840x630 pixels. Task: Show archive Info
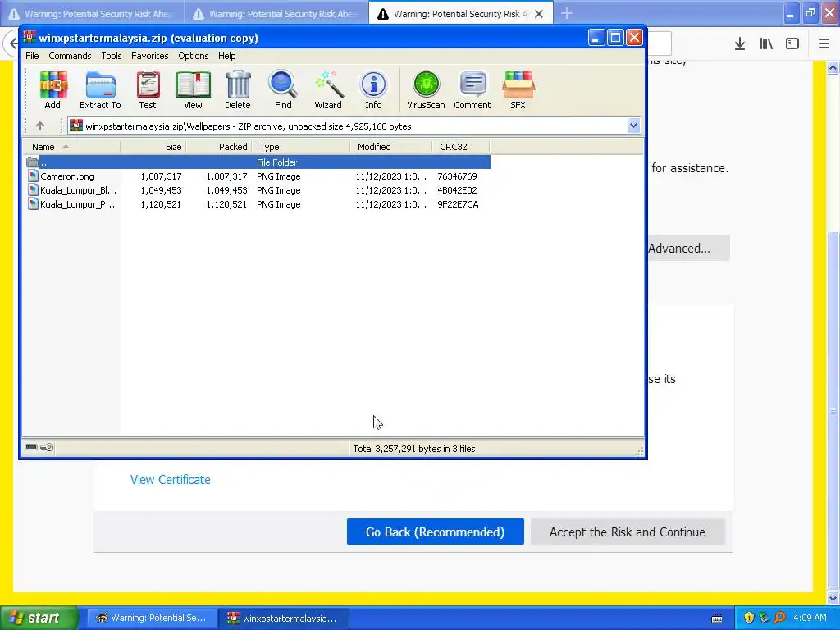coord(373,89)
